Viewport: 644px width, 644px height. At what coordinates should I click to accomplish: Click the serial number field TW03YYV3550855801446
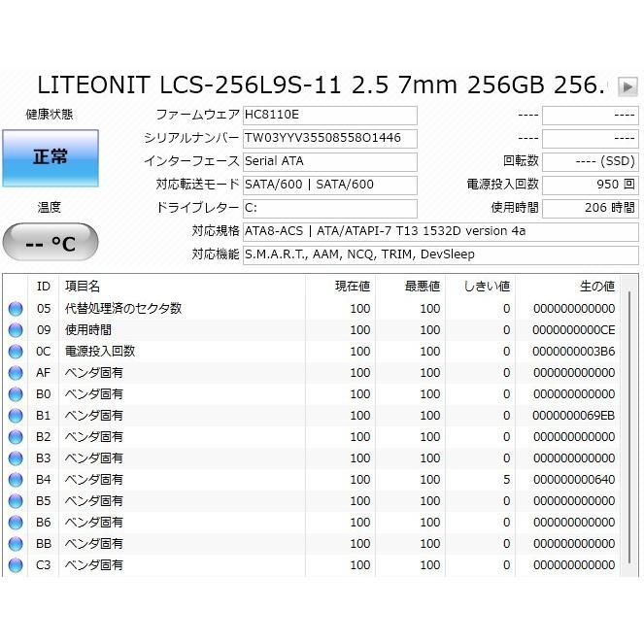pos(330,139)
